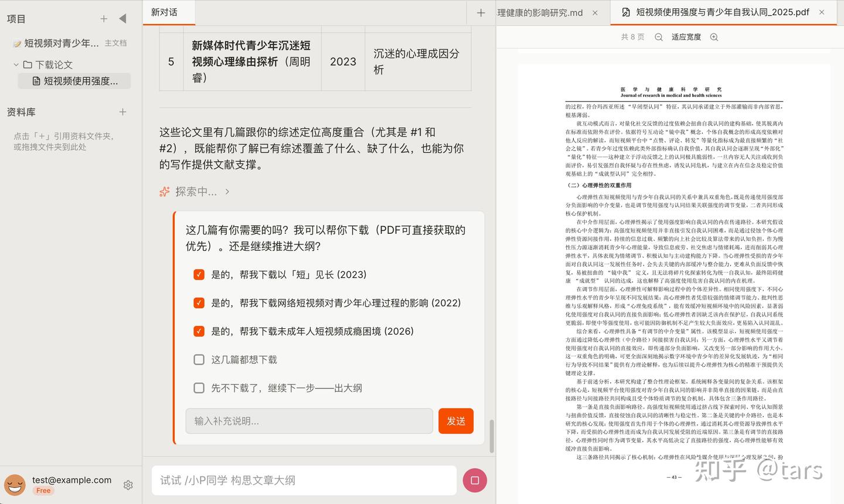This screenshot has height=504, width=844.
Task: Collapse the left sidebar with the arrow icon
Action: click(122, 18)
